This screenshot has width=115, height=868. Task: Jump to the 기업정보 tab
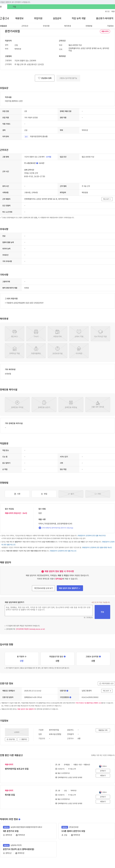(x=110, y=26)
